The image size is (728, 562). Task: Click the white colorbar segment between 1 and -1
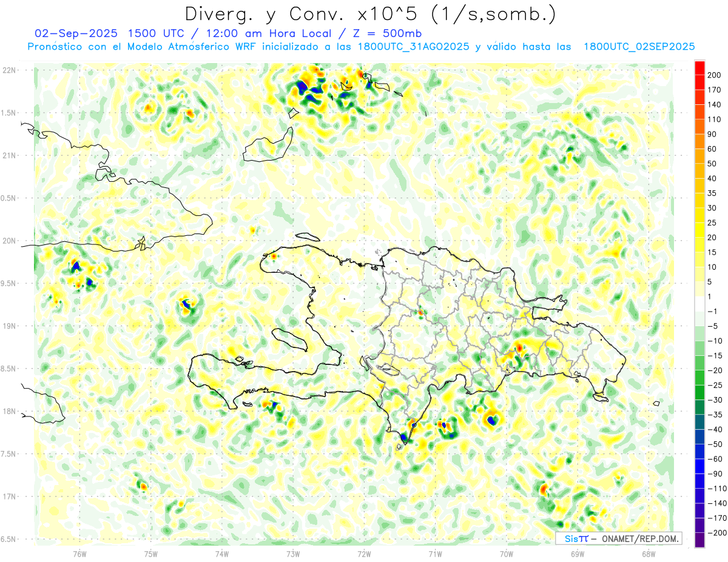pyautogui.click(x=699, y=304)
